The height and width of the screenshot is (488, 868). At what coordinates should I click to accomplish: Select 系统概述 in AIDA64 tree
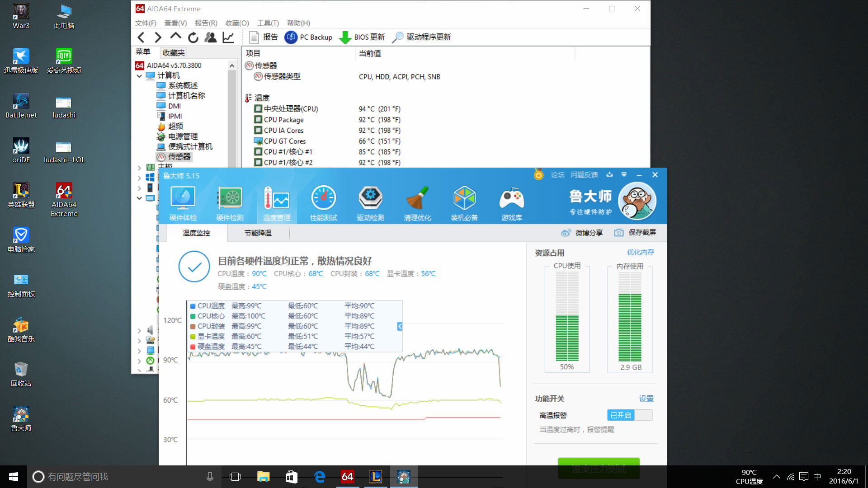point(177,85)
